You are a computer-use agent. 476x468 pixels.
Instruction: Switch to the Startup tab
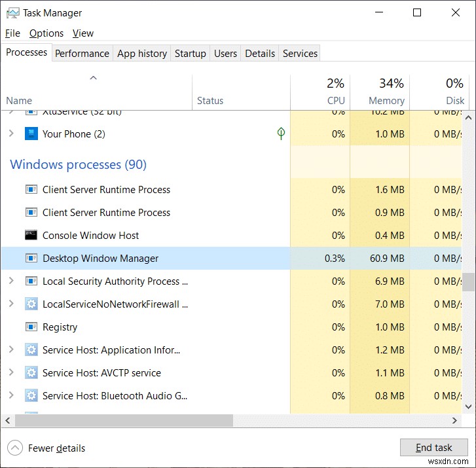(x=191, y=54)
